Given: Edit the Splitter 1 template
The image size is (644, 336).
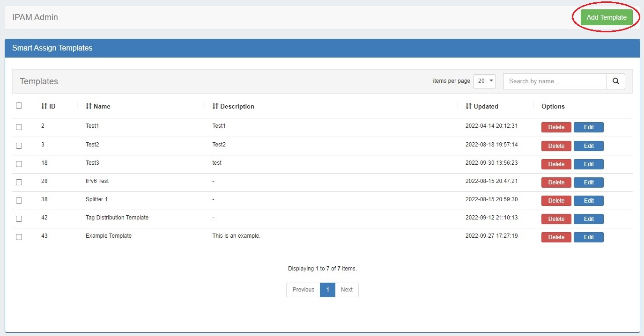Looking at the screenshot, I should pyautogui.click(x=588, y=201).
